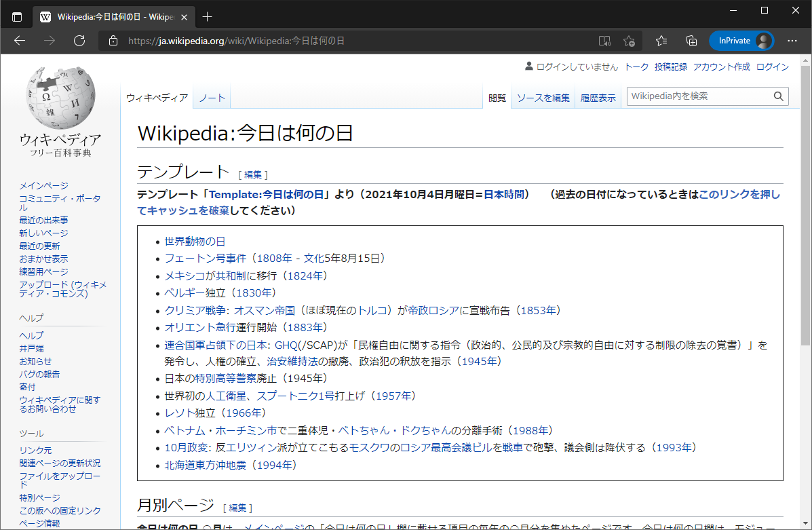Click the site lock icon in address bar
Image resolution: width=812 pixels, height=530 pixels.
tap(113, 41)
